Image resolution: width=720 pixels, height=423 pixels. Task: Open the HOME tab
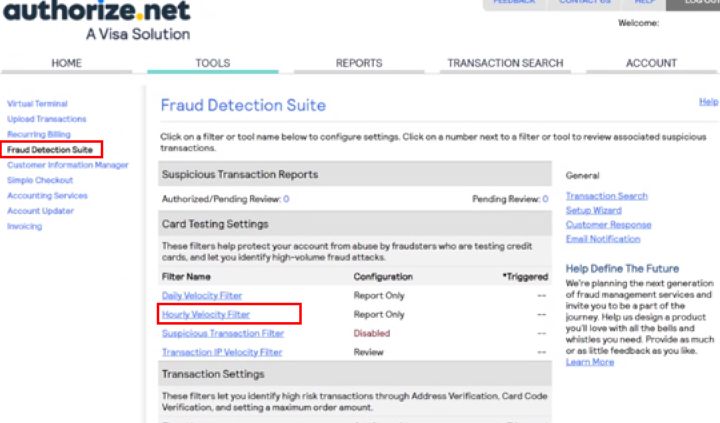(x=67, y=63)
